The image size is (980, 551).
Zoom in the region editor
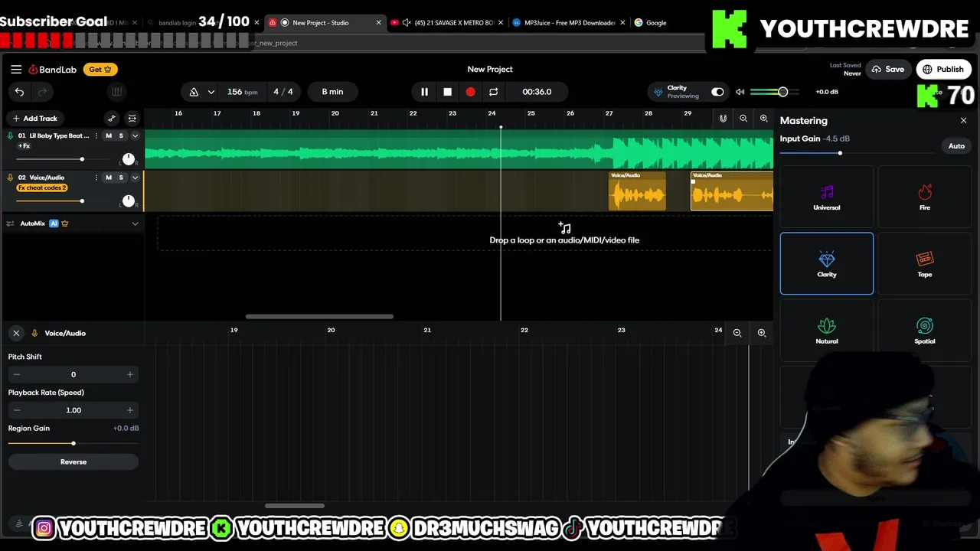762,333
